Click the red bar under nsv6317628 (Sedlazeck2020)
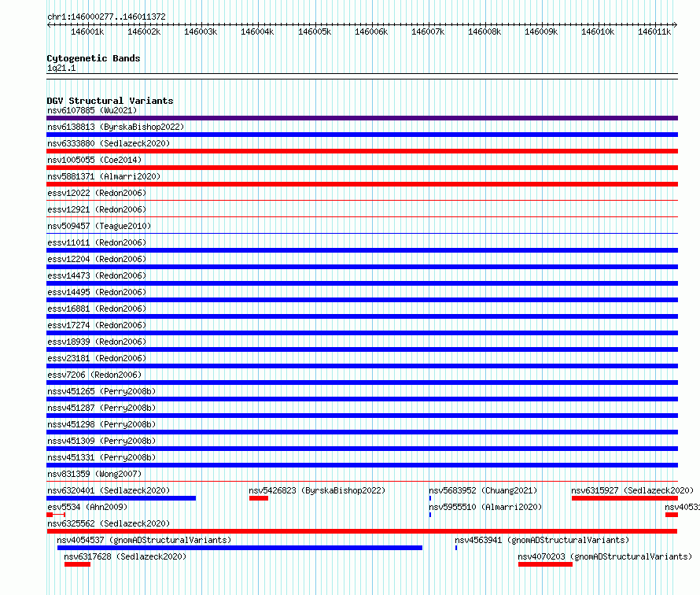This screenshot has height=595, width=700. [x=77, y=564]
